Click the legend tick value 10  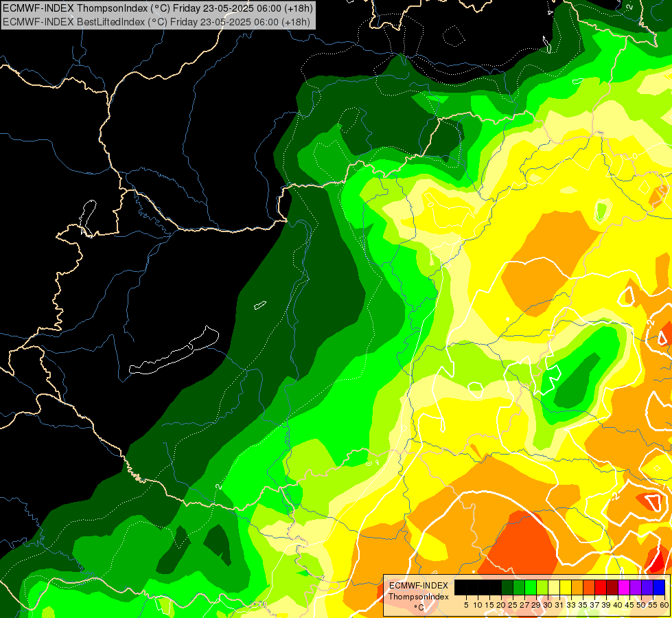pos(478,605)
